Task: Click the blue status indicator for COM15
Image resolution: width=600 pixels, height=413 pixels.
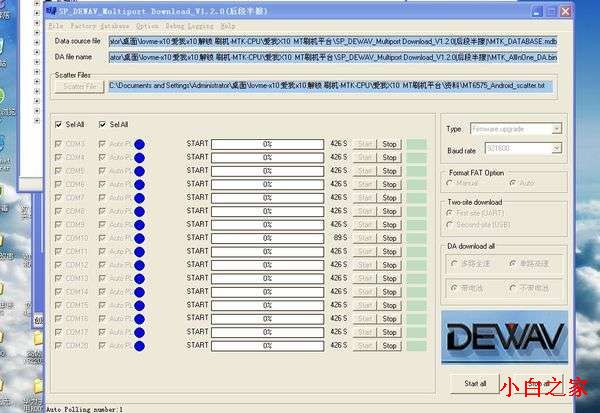Action: pyautogui.click(x=139, y=305)
